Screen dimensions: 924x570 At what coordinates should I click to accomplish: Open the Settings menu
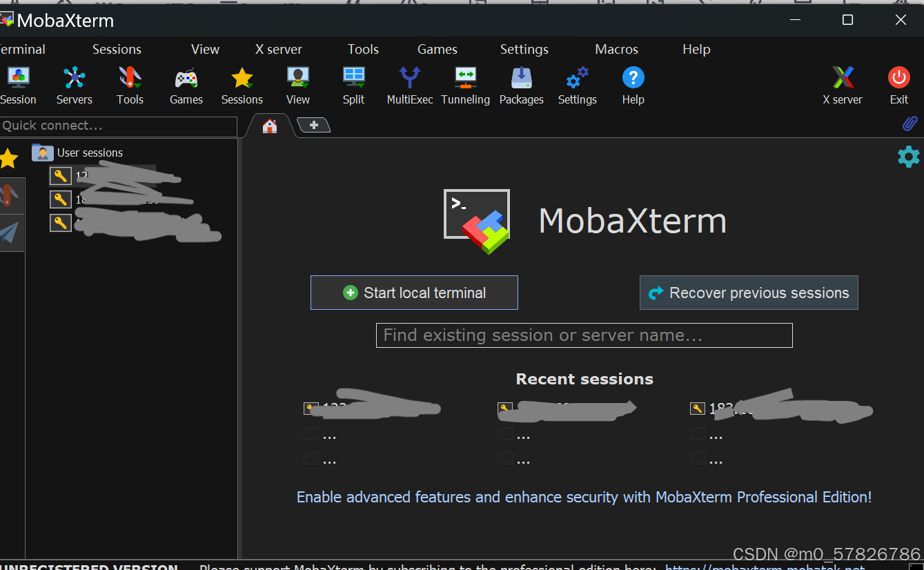[x=524, y=49]
